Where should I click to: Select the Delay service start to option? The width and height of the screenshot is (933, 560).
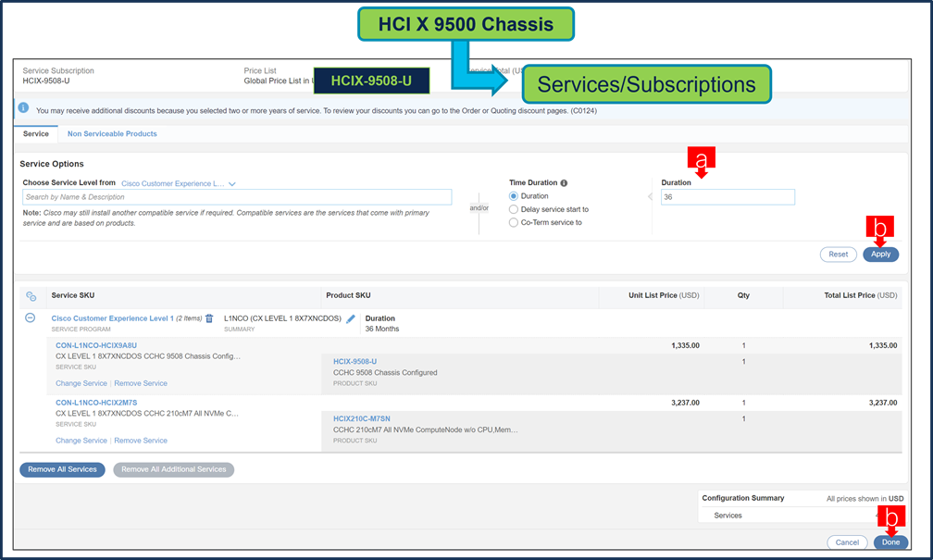[514, 209]
